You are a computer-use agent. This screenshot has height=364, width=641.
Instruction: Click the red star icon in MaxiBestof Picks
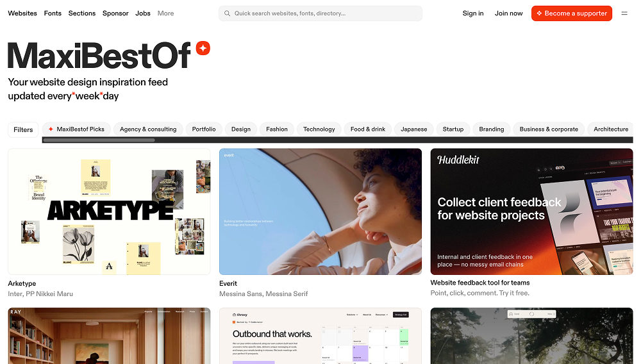pyautogui.click(x=51, y=129)
